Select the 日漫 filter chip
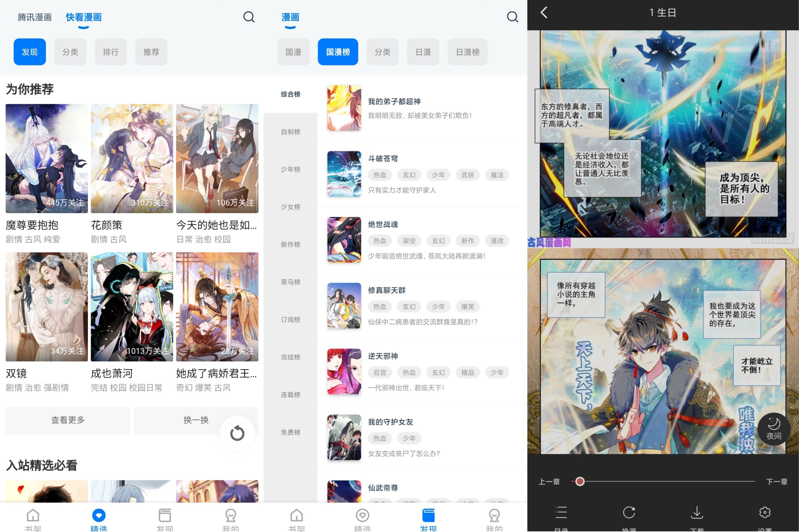Screen dimensions: 799x532 click(x=423, y=52)
